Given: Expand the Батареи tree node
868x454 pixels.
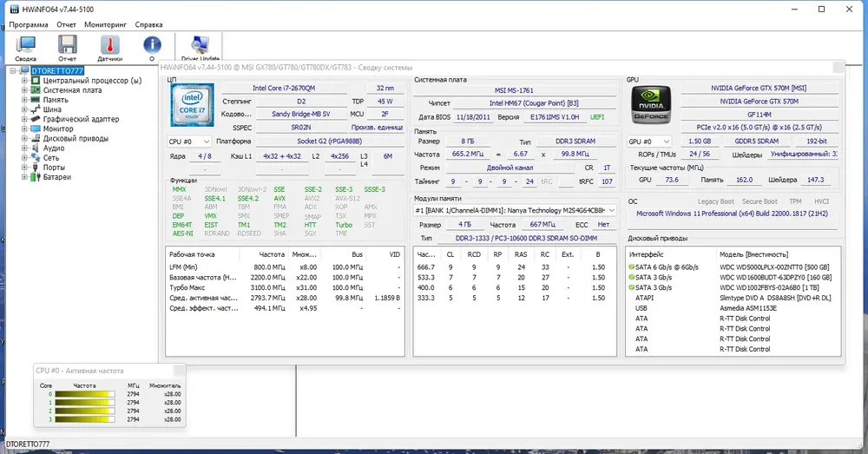Looking at the screenshot, I should 24,176.
